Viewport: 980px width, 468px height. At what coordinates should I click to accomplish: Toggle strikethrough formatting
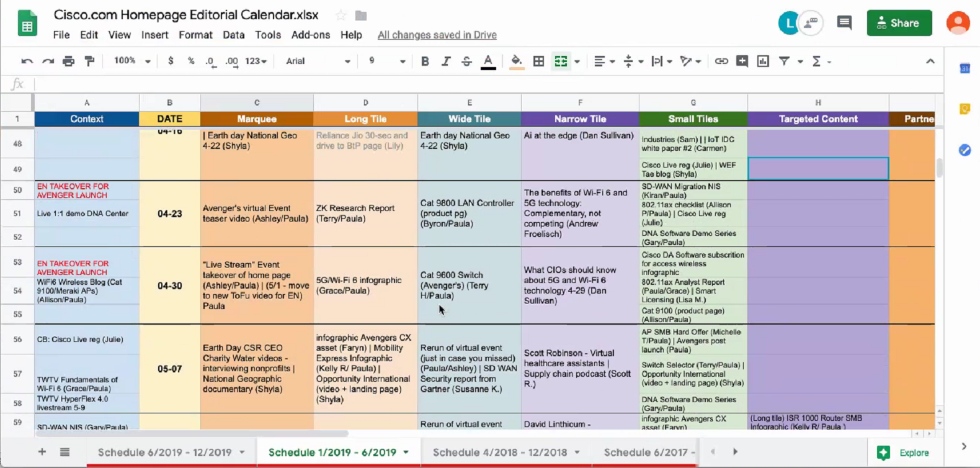tap(466, 61)
